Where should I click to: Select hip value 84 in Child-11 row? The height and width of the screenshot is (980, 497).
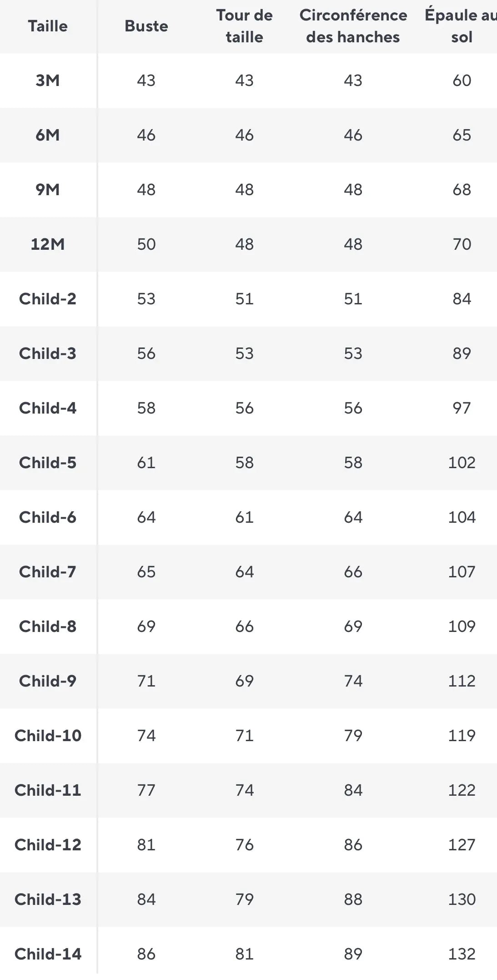point(353,790)
